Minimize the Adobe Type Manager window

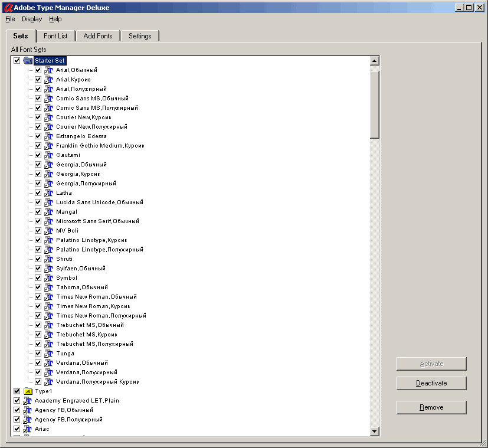460,8
